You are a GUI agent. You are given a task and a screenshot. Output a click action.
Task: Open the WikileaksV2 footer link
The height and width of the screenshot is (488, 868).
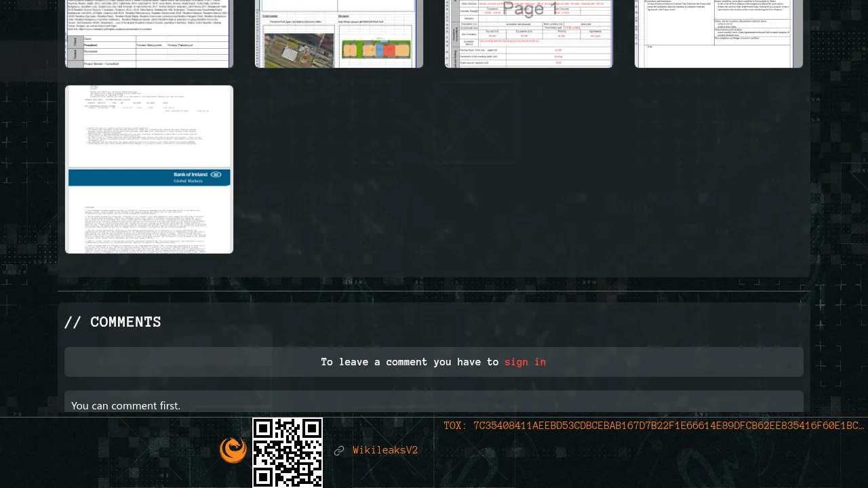384,451
